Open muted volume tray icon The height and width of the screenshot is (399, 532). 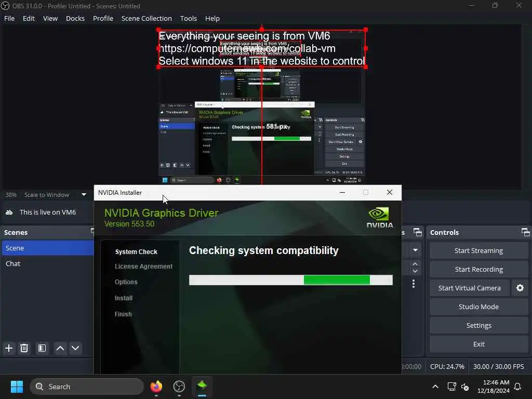pyautogui.click(x=465, y=387)
